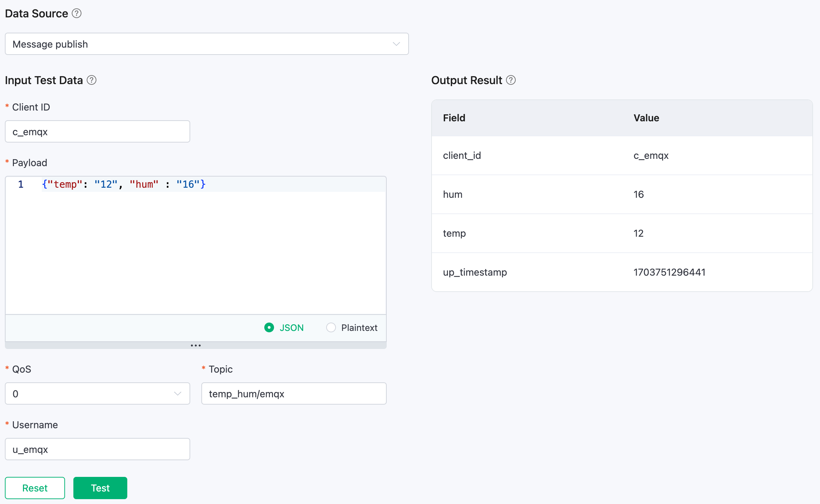Click the Reset button

tap(34, 488)
